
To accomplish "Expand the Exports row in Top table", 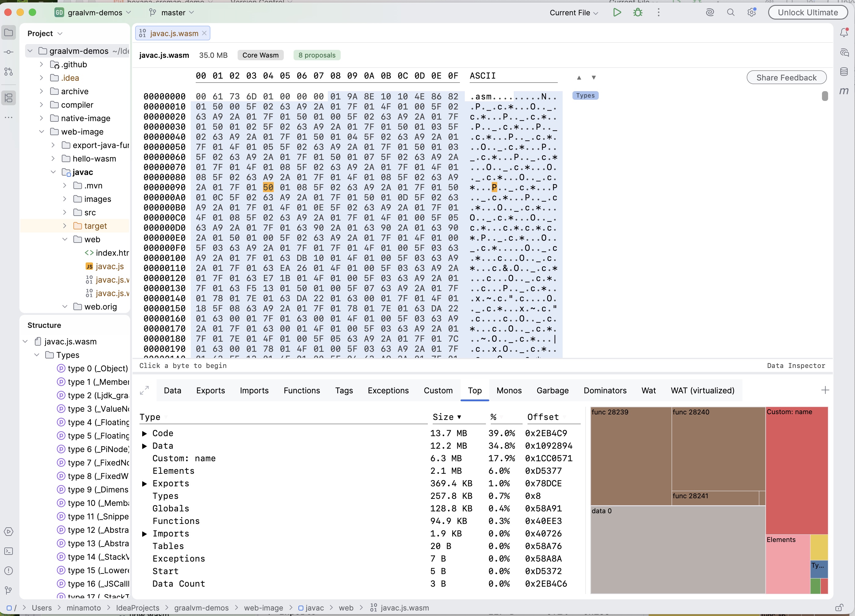I will pos(144,484).
